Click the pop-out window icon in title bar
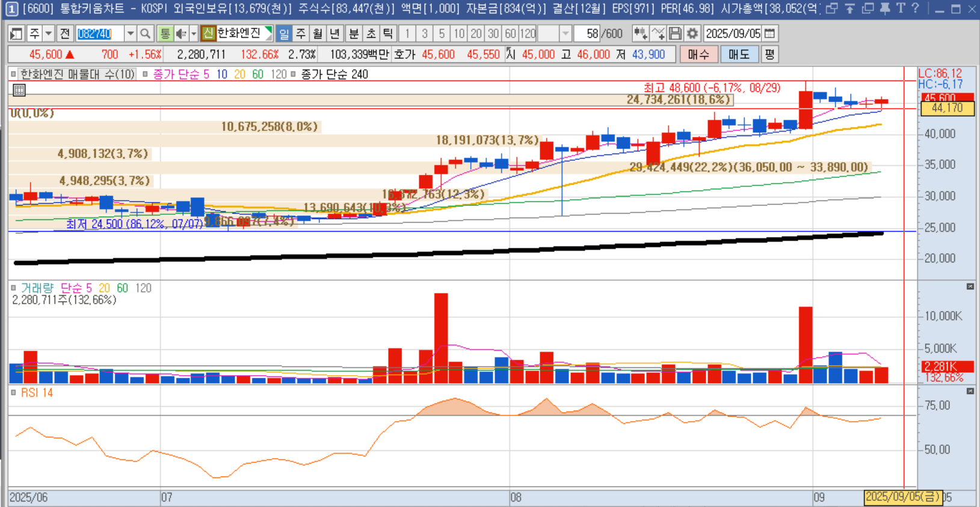This screenshot has width=980, height=507. coord(831,8)
